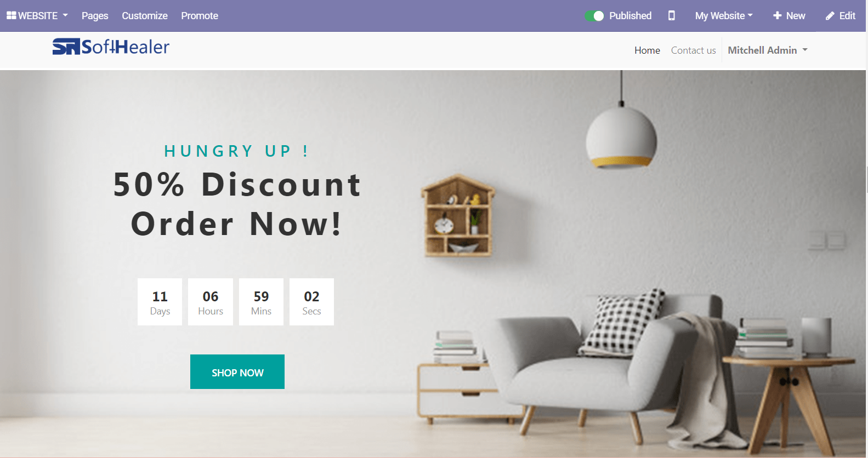This screenshot has height=458, width=868.
Task: Click the Secs countdown box
Action: [311, 302]
